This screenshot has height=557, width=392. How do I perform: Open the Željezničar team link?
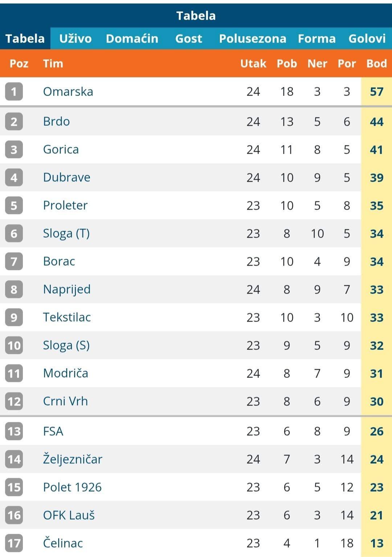[x=73, y=459]
